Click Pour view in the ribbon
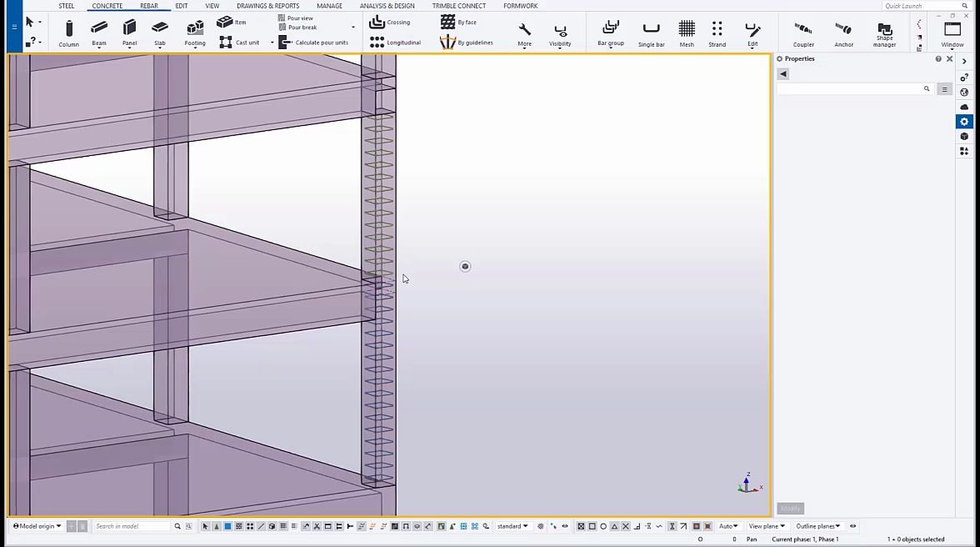 pyautogui.click(x=296, y=18)
